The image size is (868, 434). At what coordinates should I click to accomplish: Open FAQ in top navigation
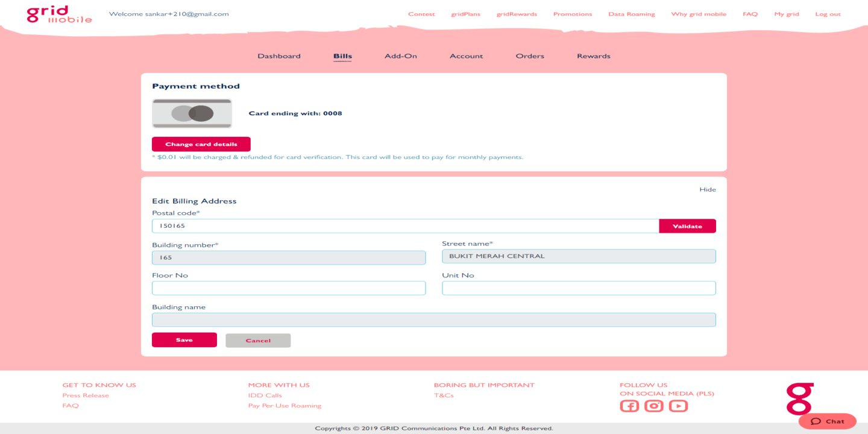pos(750,14)
